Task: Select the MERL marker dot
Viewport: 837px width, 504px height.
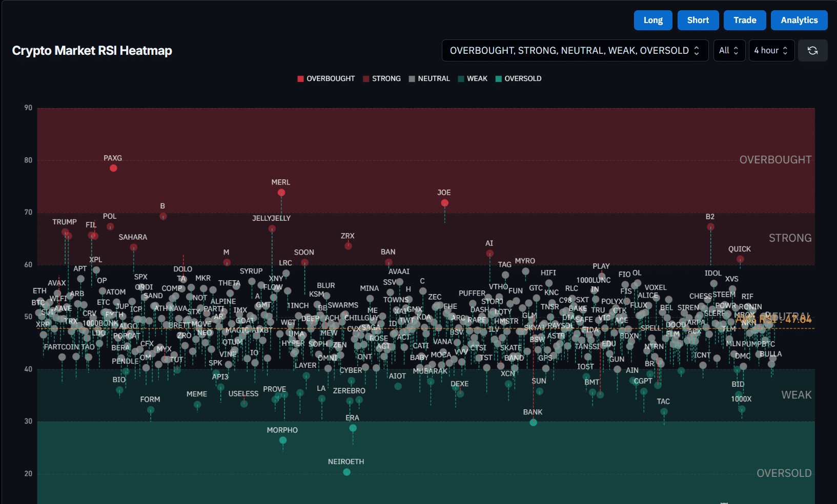Action: pyautogui.click(x=281, y=193)
